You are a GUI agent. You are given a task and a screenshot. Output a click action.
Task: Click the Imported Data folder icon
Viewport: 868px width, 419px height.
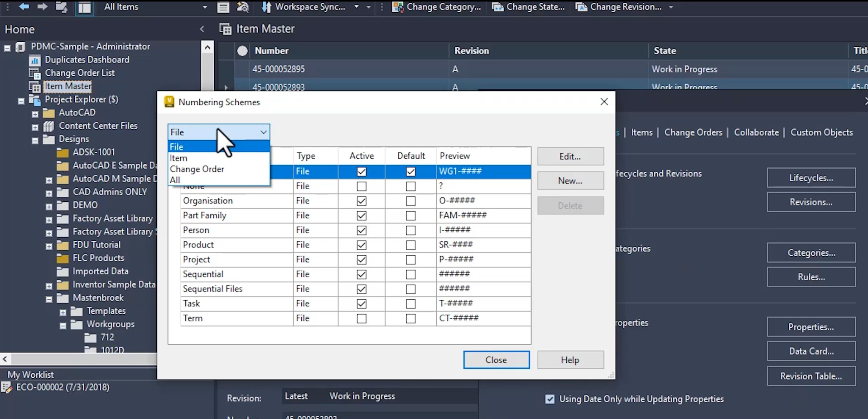(x=63, y=271)
